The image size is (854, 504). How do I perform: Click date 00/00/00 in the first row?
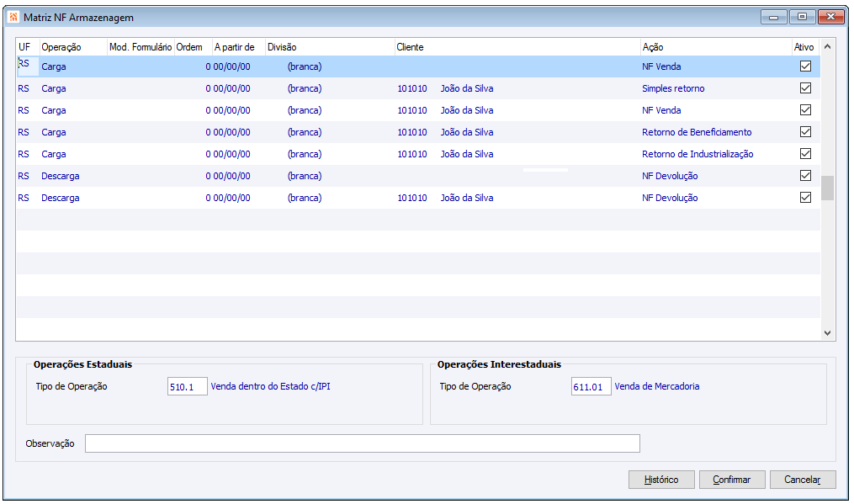pos(231,66)
